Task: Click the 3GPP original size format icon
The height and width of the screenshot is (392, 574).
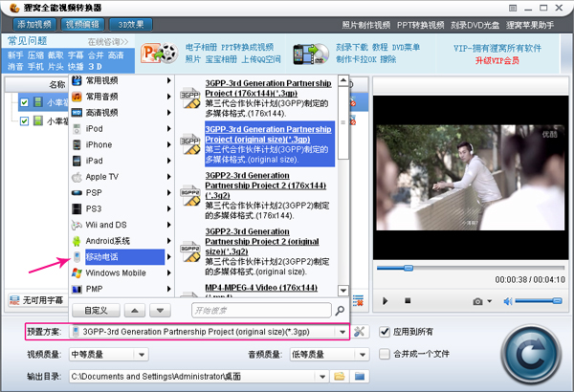Action: click(x=190, y=143)
